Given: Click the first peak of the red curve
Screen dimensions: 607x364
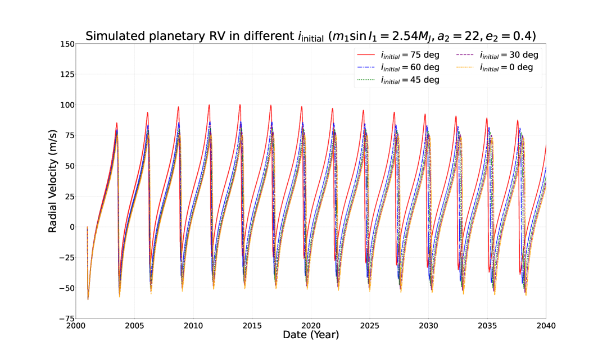Looking at the screenshot, I should pos(117,123).
